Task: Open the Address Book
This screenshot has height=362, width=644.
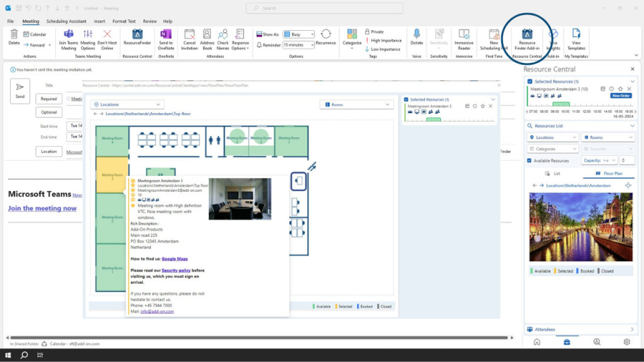Action: coord(207,38)
